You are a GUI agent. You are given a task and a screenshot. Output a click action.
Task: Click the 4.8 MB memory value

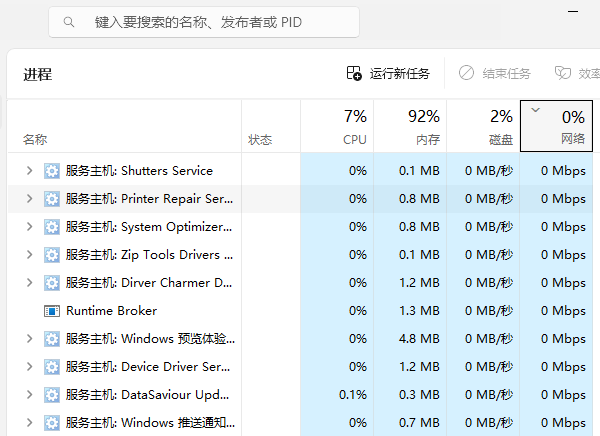(x=419, y=338)
